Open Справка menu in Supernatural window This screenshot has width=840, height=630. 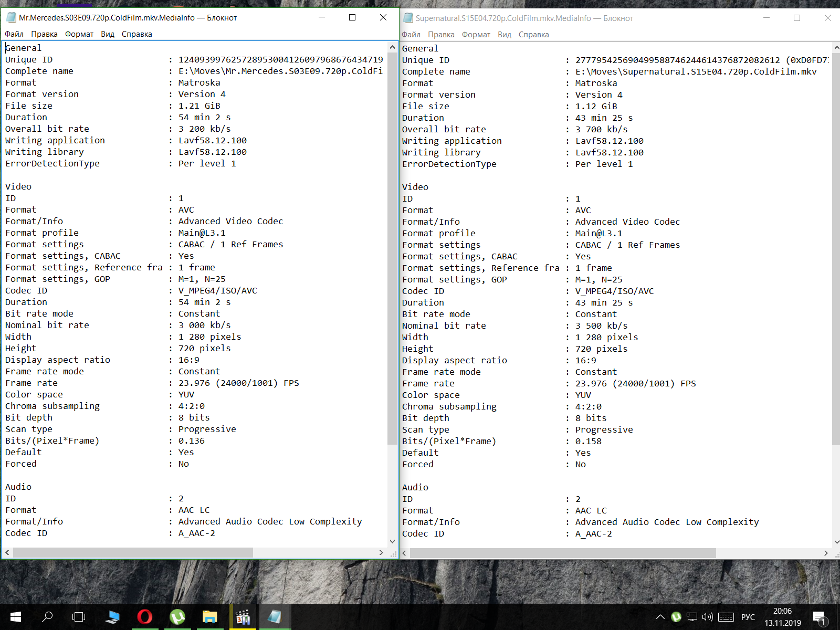pyautogui.click(x=534, y=35)
